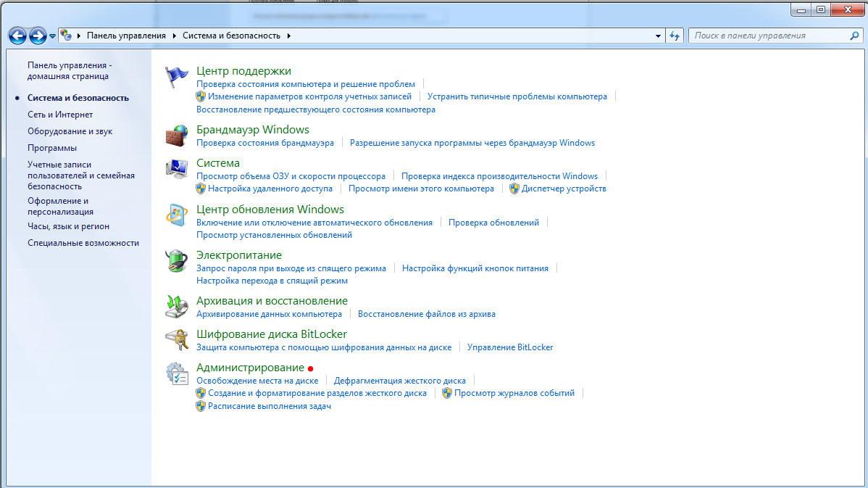
Task: Open Система heading link
Action: pyautogui.click(x=218, y=163)
